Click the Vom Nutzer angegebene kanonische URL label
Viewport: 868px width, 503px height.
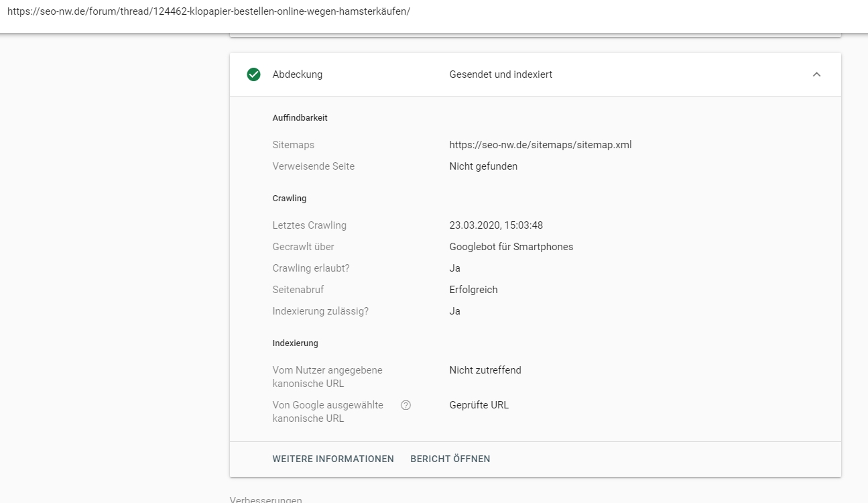(x=327, y=377)
